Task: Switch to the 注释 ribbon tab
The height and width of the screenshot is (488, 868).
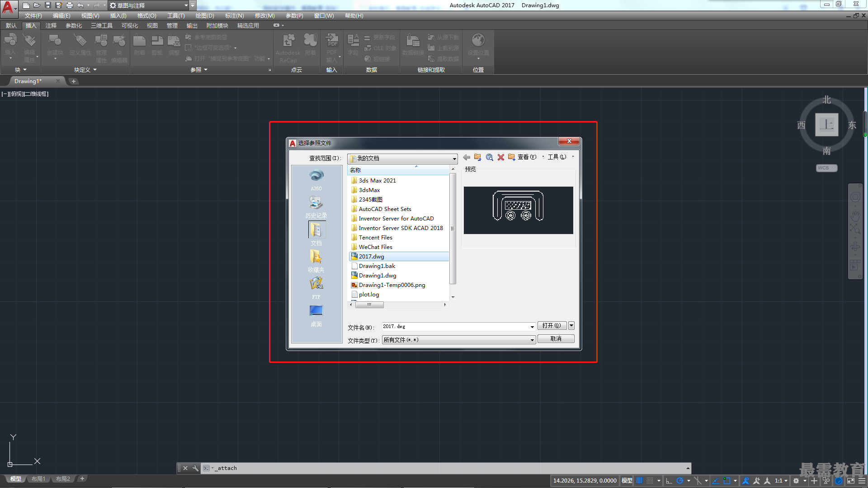Action: (51, 26)
